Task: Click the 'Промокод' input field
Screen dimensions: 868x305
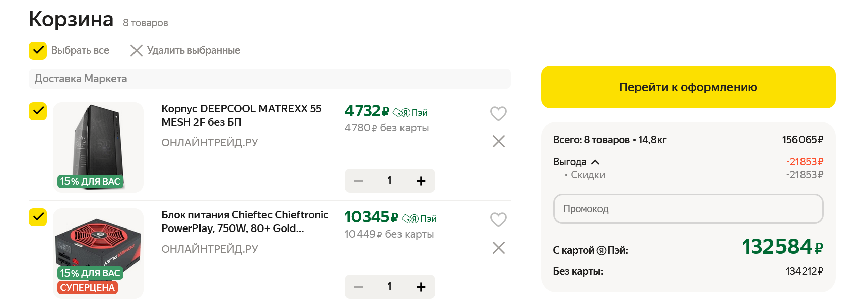Action: click(688, 209)
